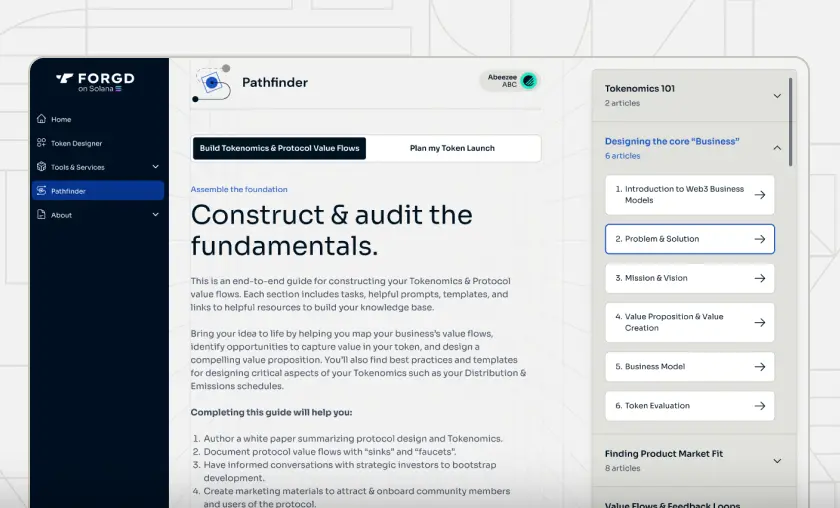Click the About info icon
Image resolution: width=840 pixels, height=508 pixels.
[41, 215]
